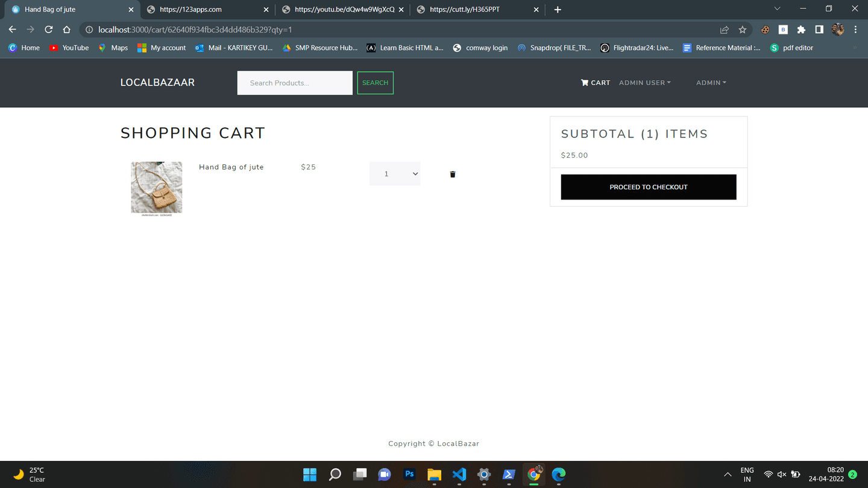Open the cookie extension icon
This screenshot has height=488, width=868.
click(x=765, y=30)
